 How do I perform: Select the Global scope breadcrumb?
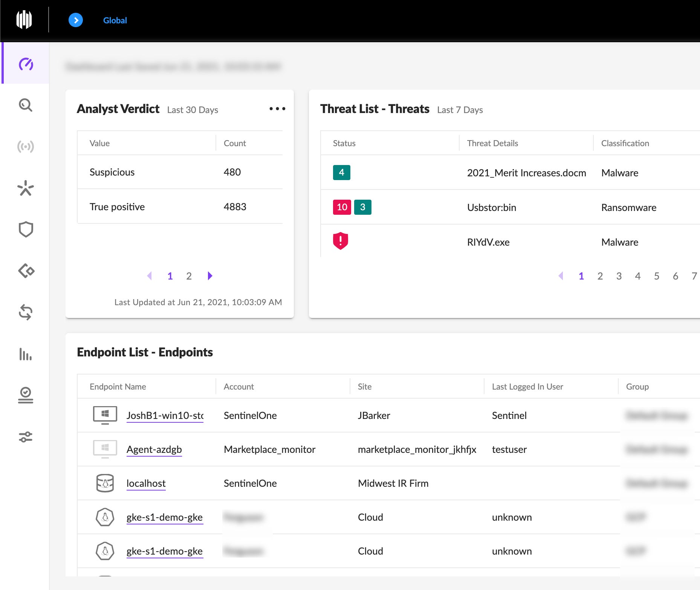point(115,20)
